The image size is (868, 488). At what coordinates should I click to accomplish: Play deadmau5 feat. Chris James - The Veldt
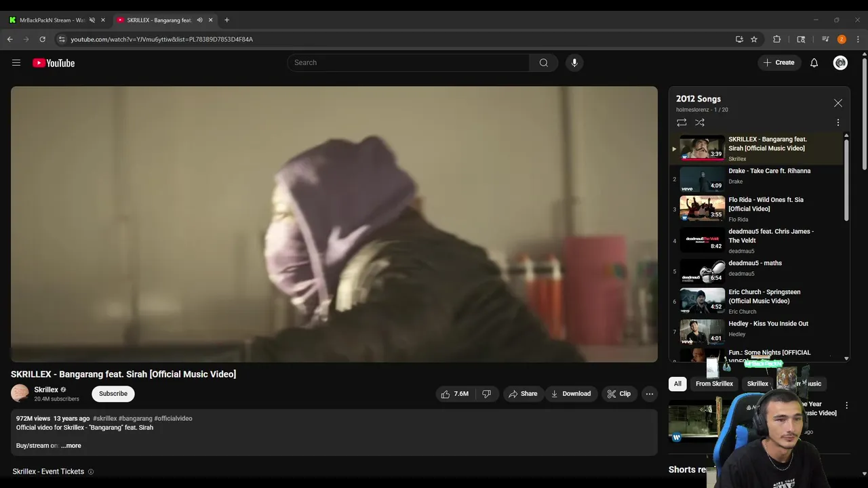(757, 240)
